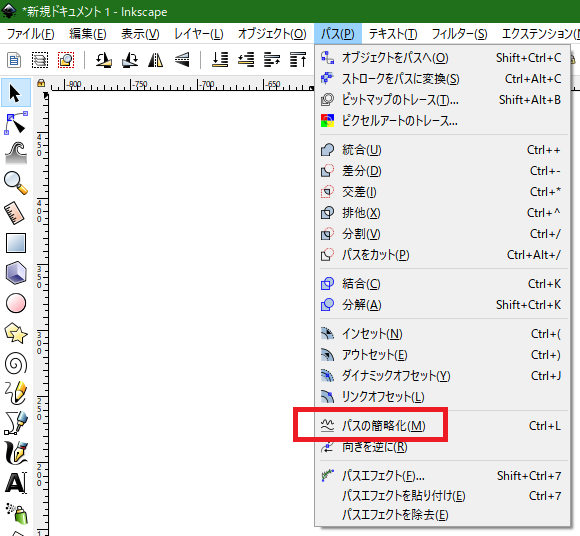Flip selection horizontally icon
The height and width of the screenshot is (536, 580).
tap(155, 60)
